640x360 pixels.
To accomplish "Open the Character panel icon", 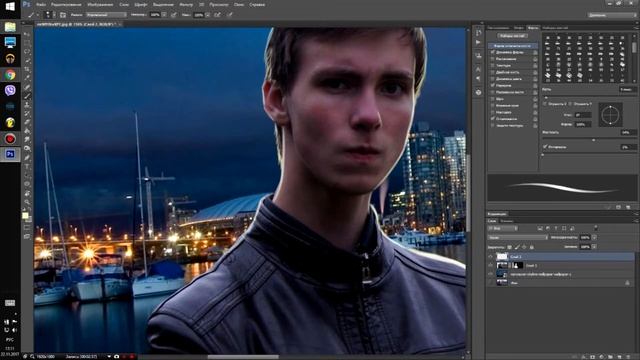I will pos(478,69).
